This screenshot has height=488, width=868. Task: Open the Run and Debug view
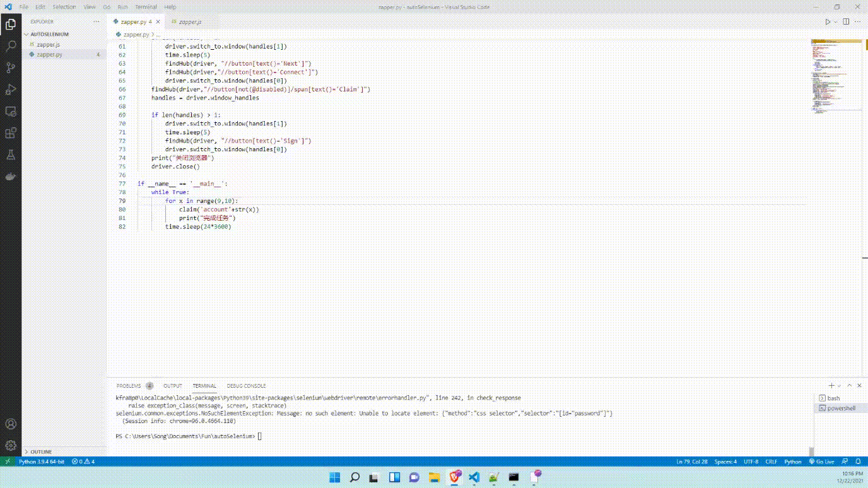point(11,90)
